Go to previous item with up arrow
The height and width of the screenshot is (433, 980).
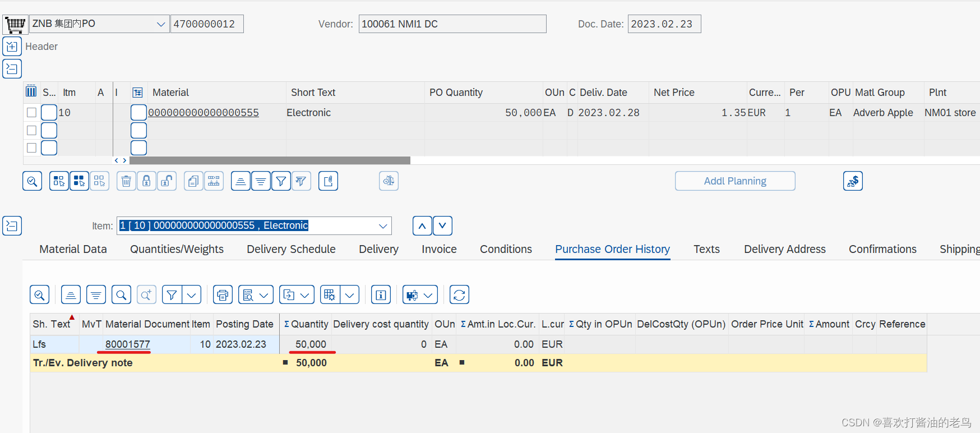(x=422, y=226)
